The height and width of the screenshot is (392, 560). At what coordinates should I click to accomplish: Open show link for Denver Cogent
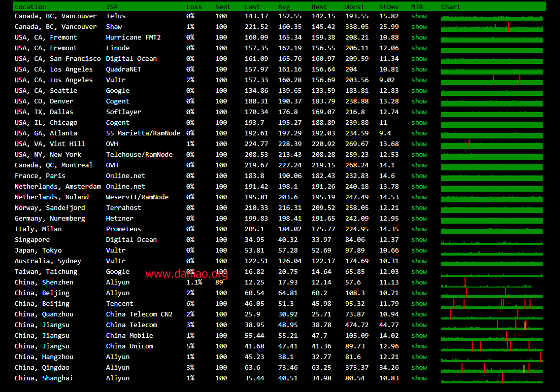pos(419,101)
